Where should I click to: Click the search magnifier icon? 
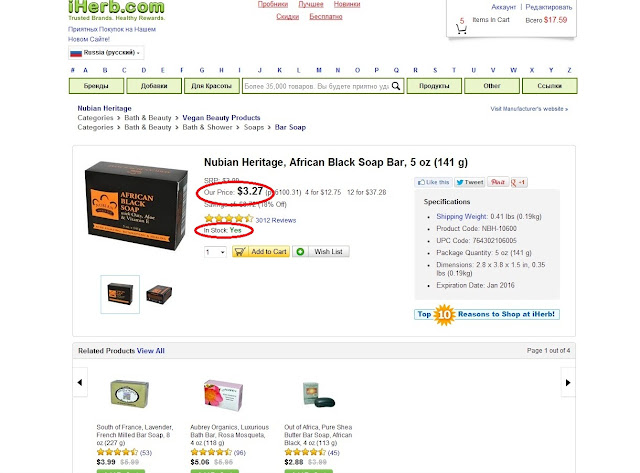pyautogui.click(x=396, y=86)
